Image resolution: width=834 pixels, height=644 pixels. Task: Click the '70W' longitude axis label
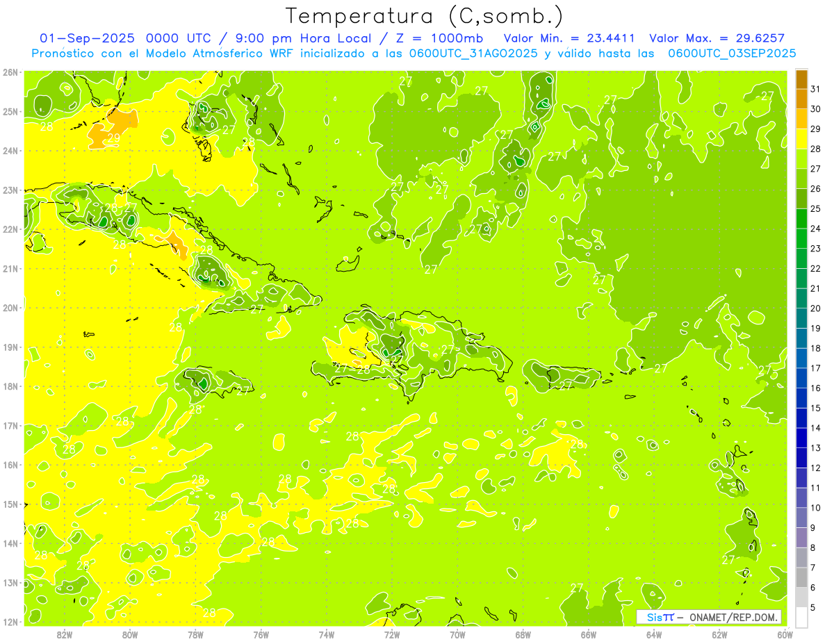(x=457, y=634)
